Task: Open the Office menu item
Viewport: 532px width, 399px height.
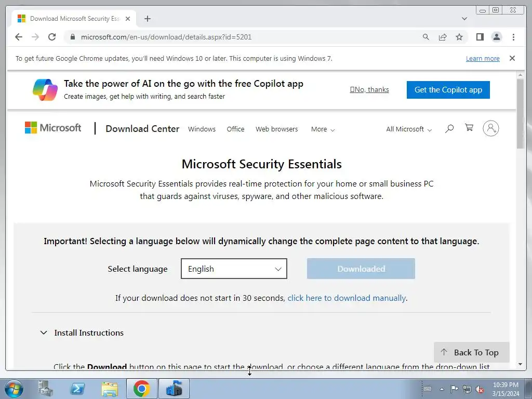Action: coord(235,129)
